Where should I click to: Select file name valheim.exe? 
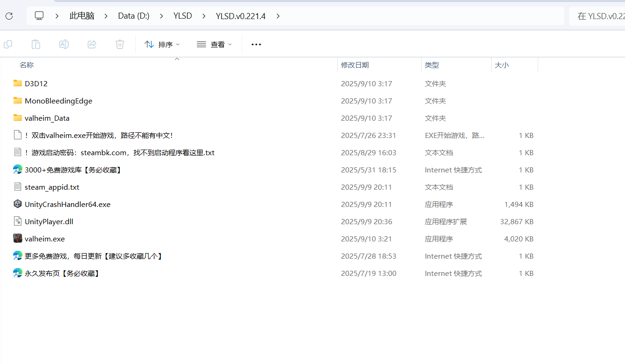(x=45, y=239)
